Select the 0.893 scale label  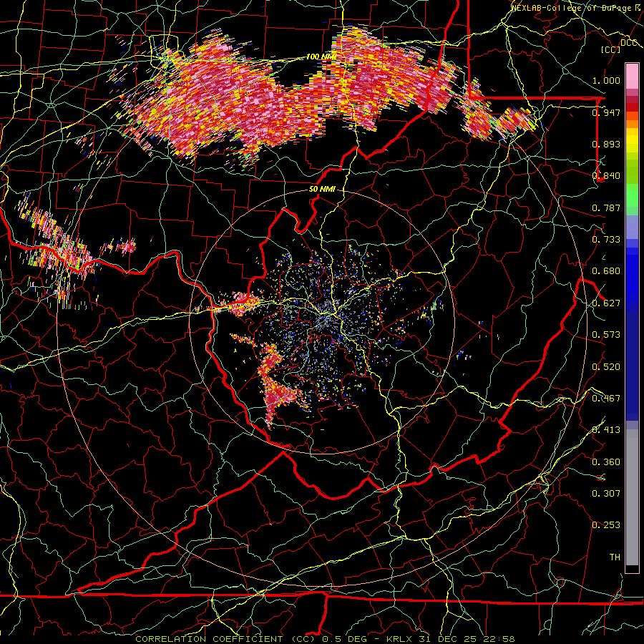pyautogui.click(x=606, y=144)
